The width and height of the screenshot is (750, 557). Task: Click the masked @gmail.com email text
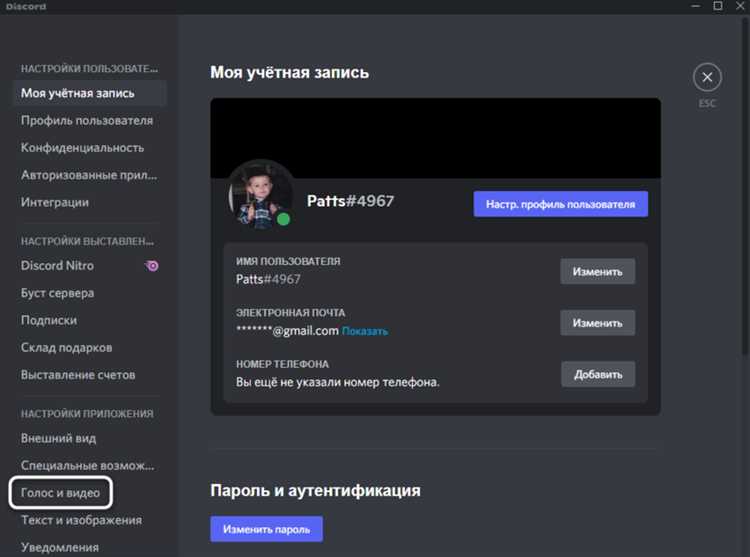pyautogui.click(x=287, y=330)
